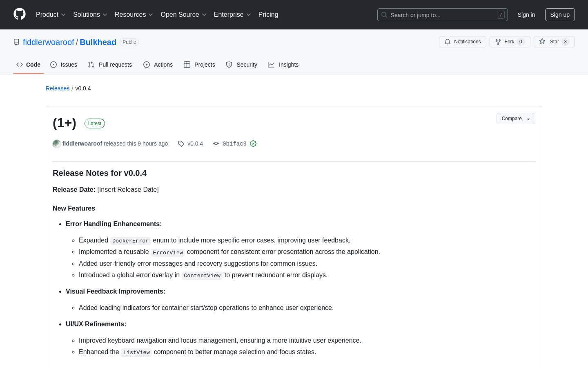Expand the Solutions menu

point(90,15)
